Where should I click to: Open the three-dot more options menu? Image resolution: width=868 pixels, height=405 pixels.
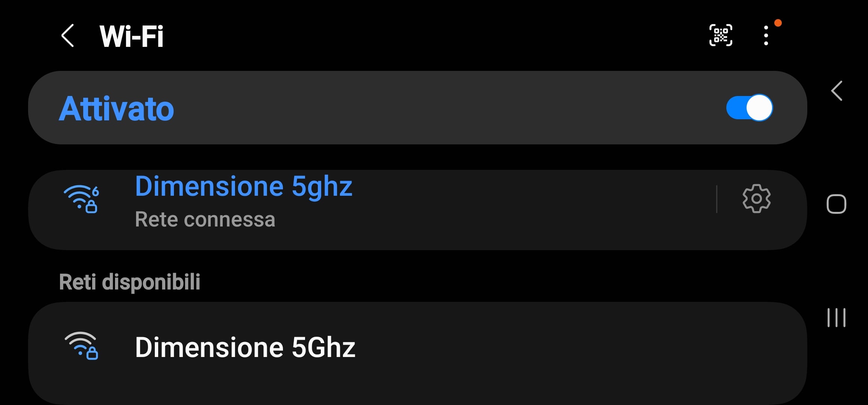(x=766, y=36)
